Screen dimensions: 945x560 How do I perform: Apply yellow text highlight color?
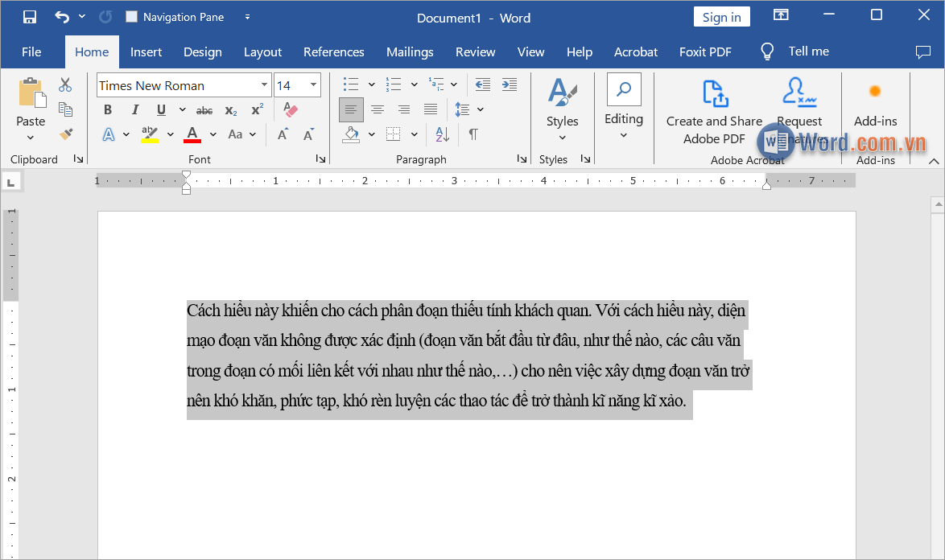point(150,134)
